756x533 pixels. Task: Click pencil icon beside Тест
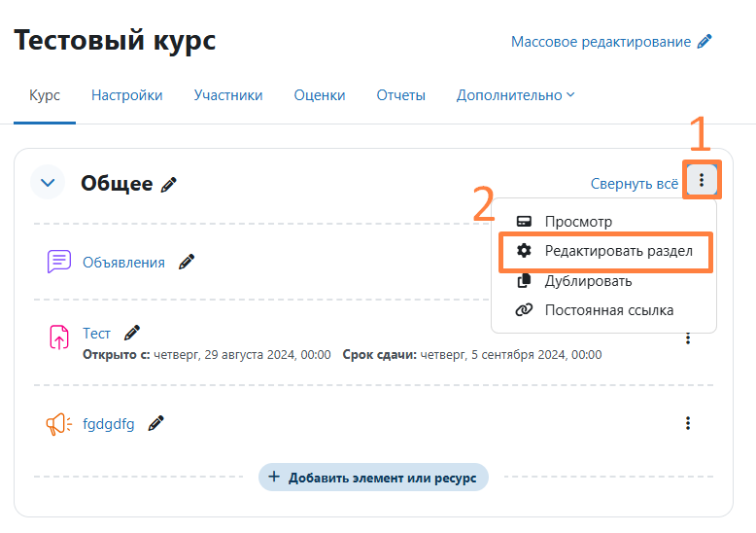[x=132, y=333]
